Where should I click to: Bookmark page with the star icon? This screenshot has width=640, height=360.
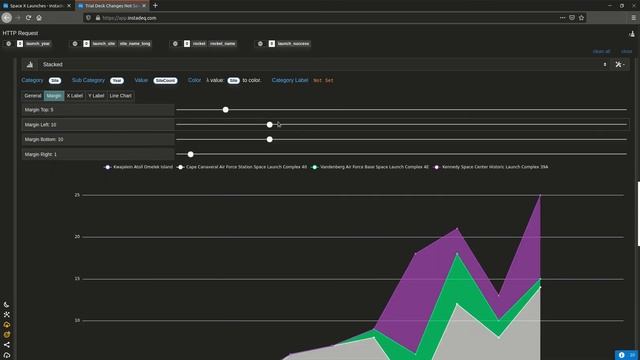pos(582,18)
